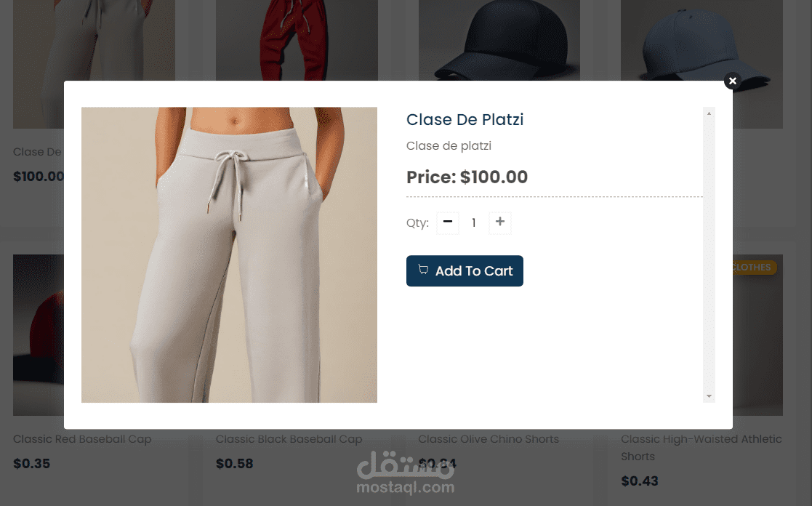Viewport: 812px width, 506px height.
Task: Click the cart icon inside Add To Cart
Action: pyautogui.click(x=423, y=270)
